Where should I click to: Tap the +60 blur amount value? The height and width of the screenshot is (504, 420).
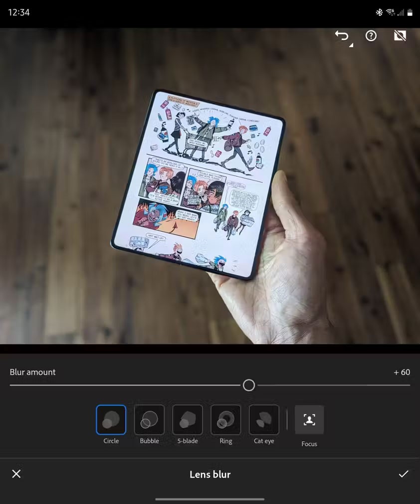pos(402,372)
